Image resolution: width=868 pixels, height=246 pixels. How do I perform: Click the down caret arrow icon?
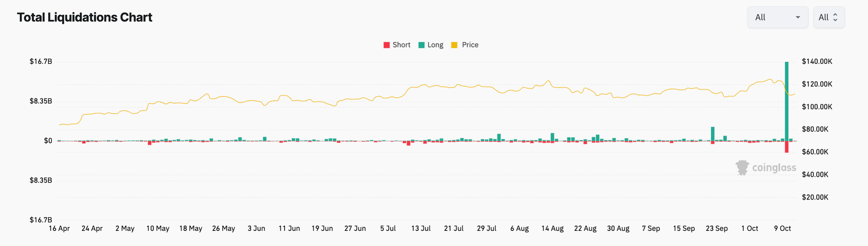tap(798, 17)
